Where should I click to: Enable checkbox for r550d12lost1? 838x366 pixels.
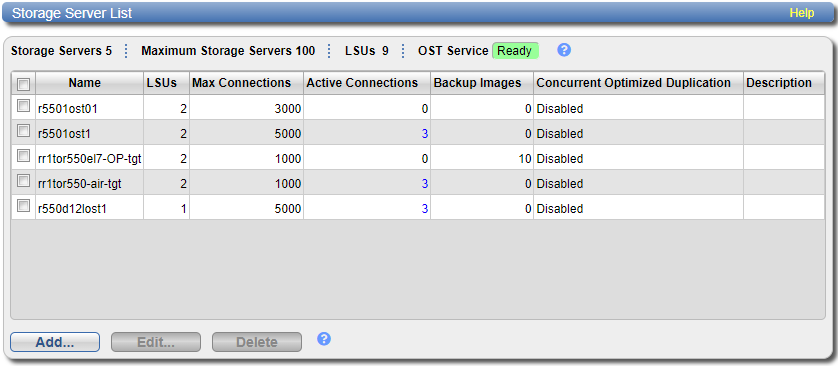[23, 206]
